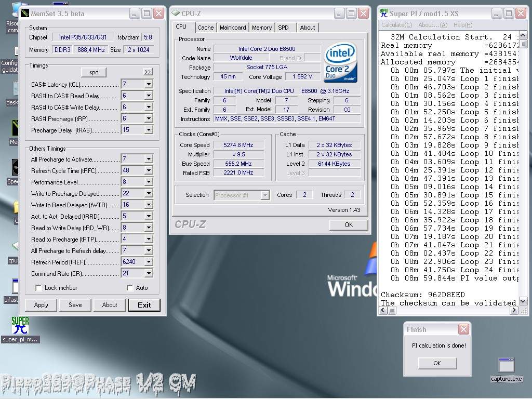Viewport: 532px width, 399px height.
Task: Open the Help menu in Super PI
Action: tap(463, 25)
